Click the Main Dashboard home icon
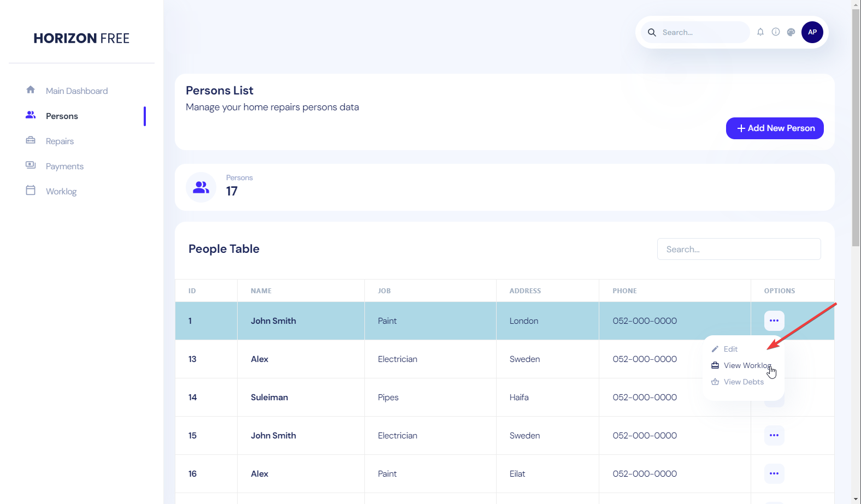This screenshot has height=504, width=861. (31, 90)
